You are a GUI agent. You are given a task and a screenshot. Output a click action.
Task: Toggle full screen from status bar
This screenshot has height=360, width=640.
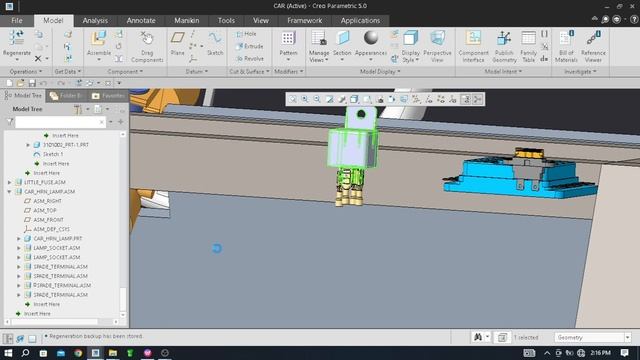pyautogui.click(x=32, y=338)
